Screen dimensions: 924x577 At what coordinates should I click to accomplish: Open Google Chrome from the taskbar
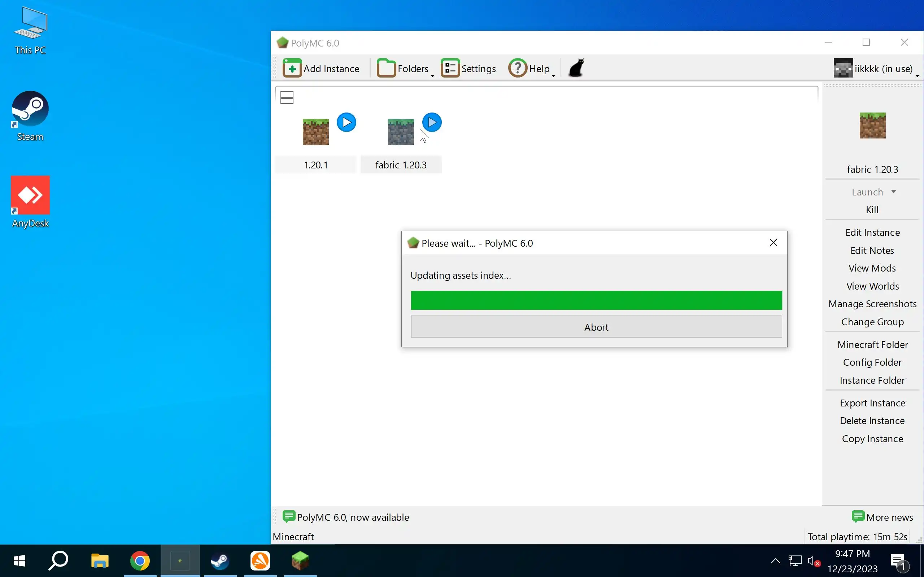[x=140, y=560]
